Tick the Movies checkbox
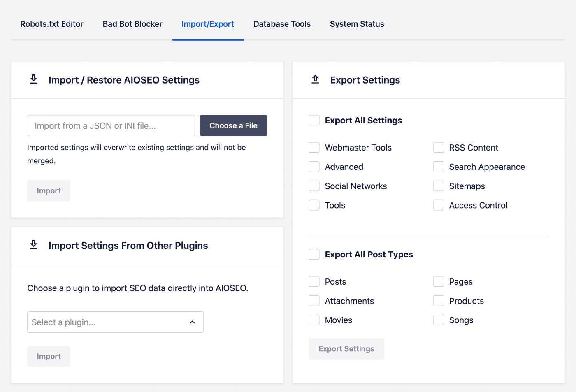Image resolution: width=576 pixels, height=392 pixels. point(314,320)
